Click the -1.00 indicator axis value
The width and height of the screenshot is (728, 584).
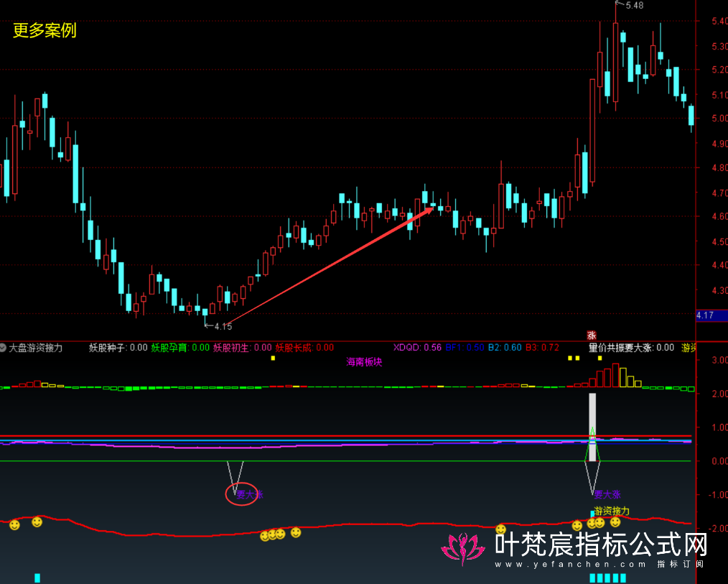718,495
